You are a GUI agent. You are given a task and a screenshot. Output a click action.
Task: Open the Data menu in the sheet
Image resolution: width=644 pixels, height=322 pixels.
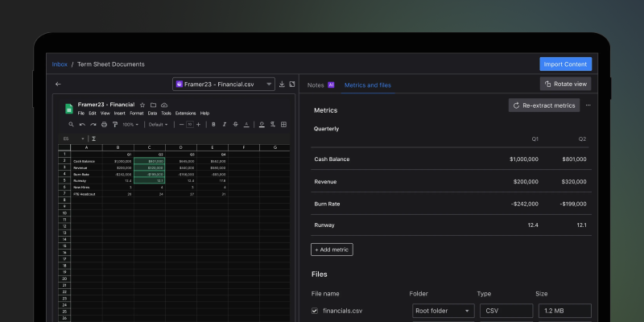coord(152,114)
